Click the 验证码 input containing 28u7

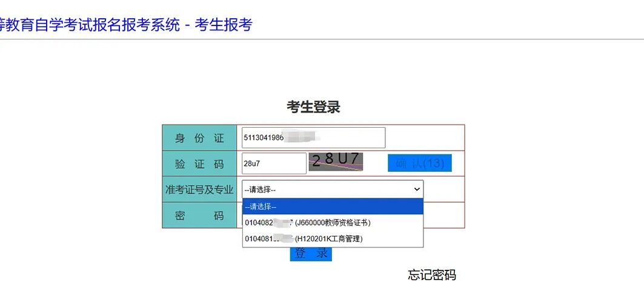(x=274, y=163)
